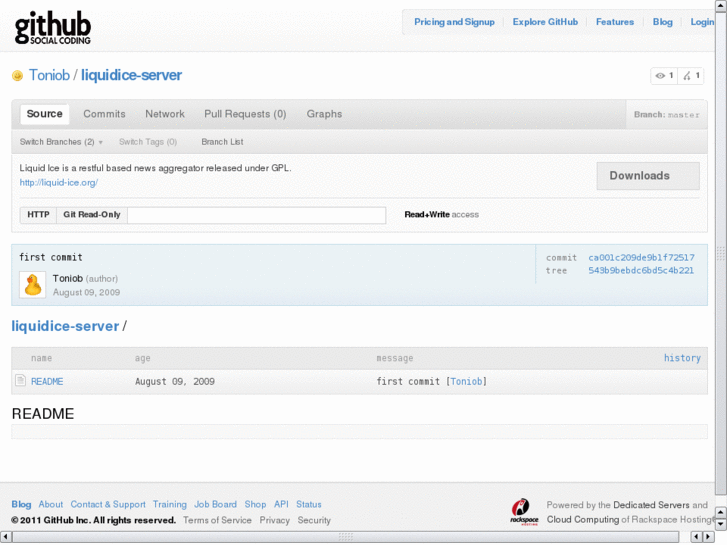This screenshot has width=727, height=545.
Task: Click the Branch: master indicator
Action: coord(667,115)
